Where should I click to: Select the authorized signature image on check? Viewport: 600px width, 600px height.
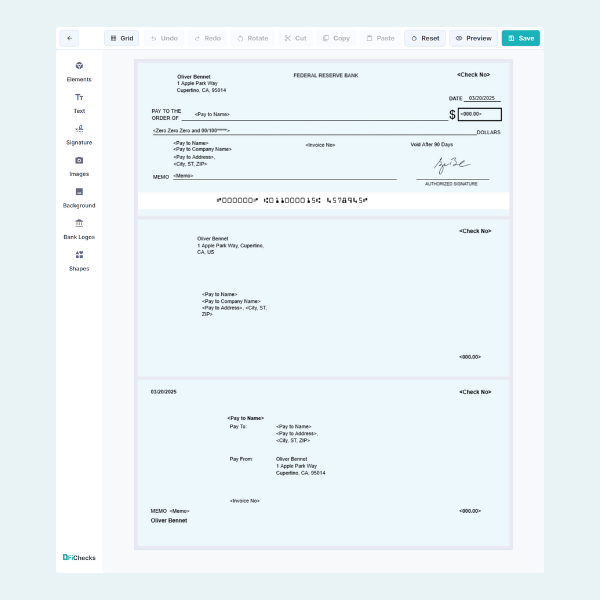coord(452,165)
